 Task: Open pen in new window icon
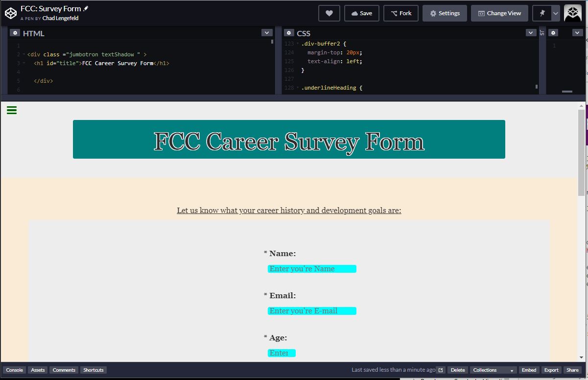(441, 370)
